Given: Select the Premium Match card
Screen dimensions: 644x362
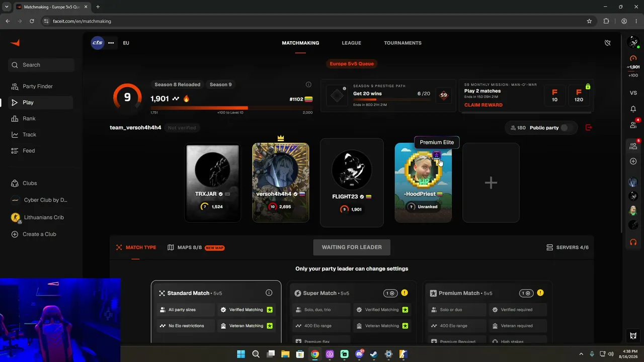Looking at the screenshot, I should (488, 312).
